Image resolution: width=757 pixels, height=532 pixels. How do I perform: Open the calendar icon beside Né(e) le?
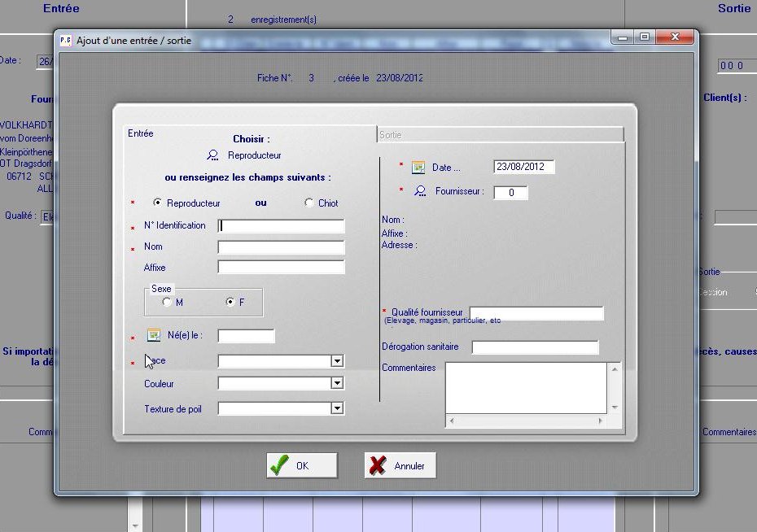pos(153,335)
